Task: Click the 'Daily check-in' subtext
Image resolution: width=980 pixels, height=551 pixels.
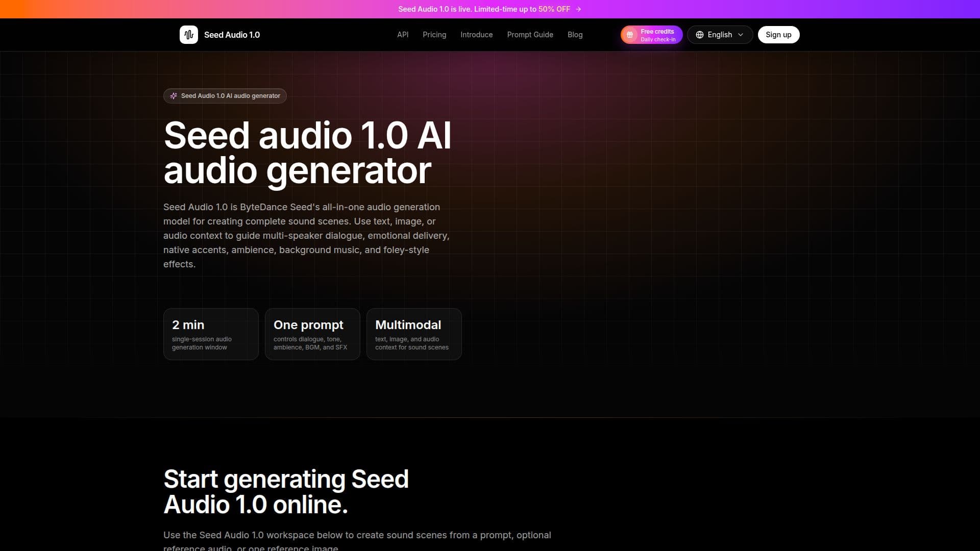Action: (658, 39)
